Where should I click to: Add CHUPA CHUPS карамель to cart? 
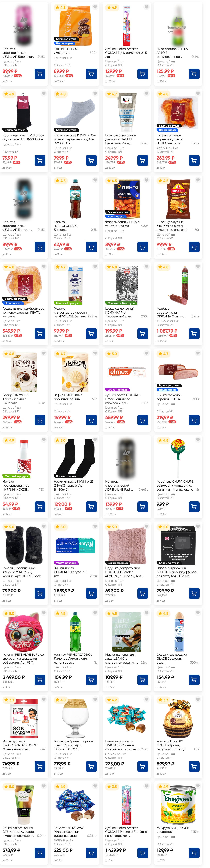(194, 507)
